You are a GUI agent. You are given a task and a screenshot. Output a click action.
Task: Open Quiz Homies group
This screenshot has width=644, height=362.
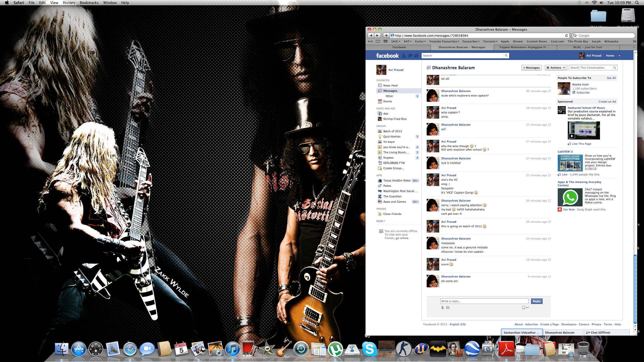(392, 137)
